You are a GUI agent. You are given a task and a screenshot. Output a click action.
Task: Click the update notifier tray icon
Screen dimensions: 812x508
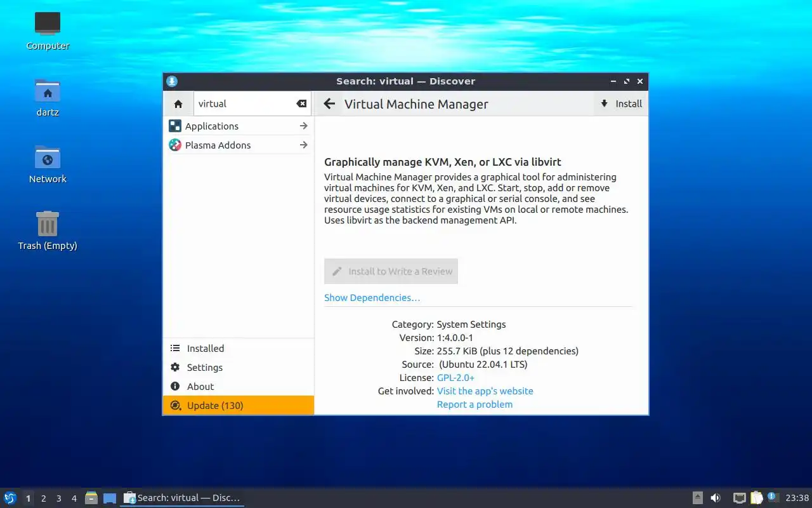tap(773, 497)
